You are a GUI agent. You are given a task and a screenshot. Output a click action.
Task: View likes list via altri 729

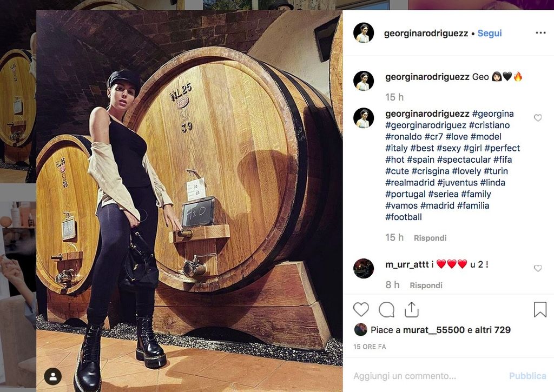click(492, 330)
